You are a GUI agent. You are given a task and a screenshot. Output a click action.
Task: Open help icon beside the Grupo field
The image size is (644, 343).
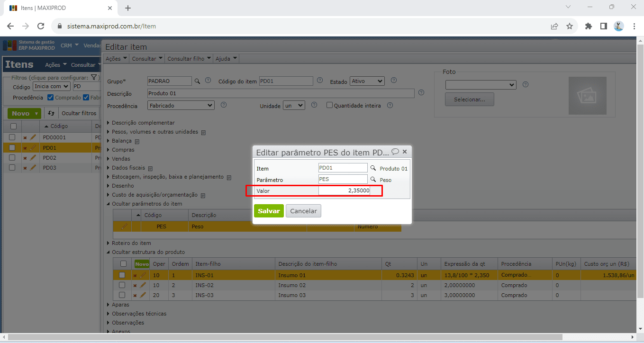[208, 81]
